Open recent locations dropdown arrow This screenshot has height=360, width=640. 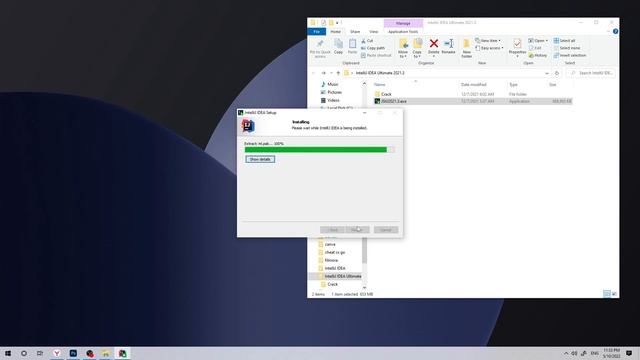tap(331, 73)
